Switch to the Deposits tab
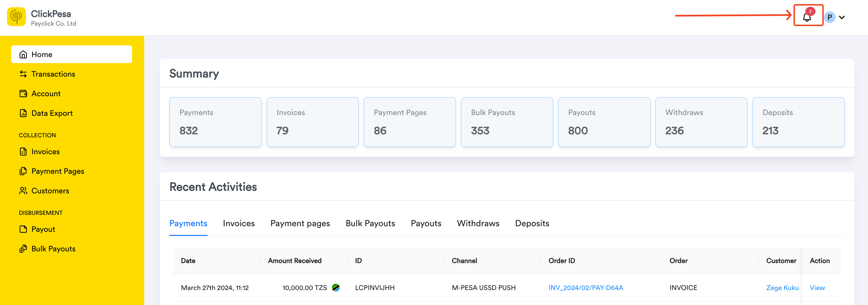868x305 pixels. (x=532, y=223)
